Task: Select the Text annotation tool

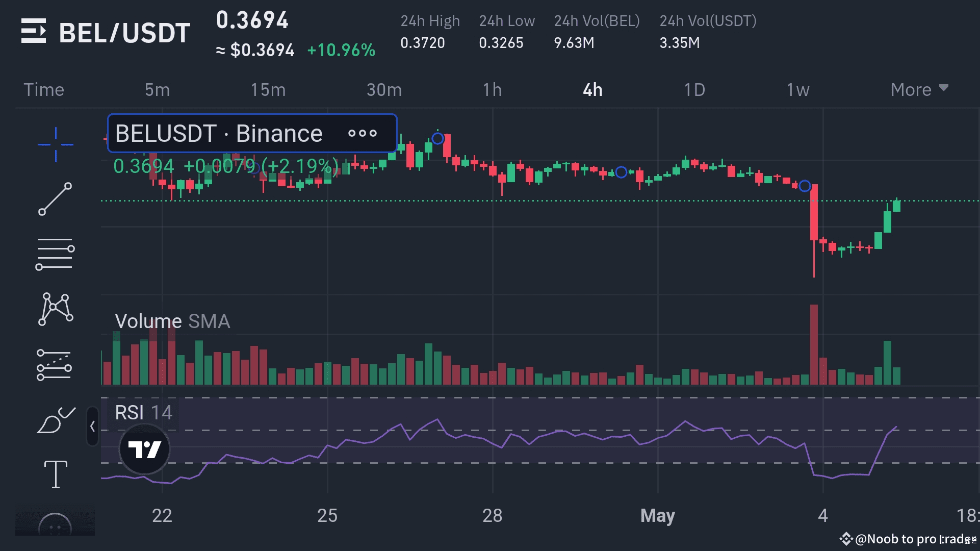Action: pyautogui.click(x=56, y=474)
